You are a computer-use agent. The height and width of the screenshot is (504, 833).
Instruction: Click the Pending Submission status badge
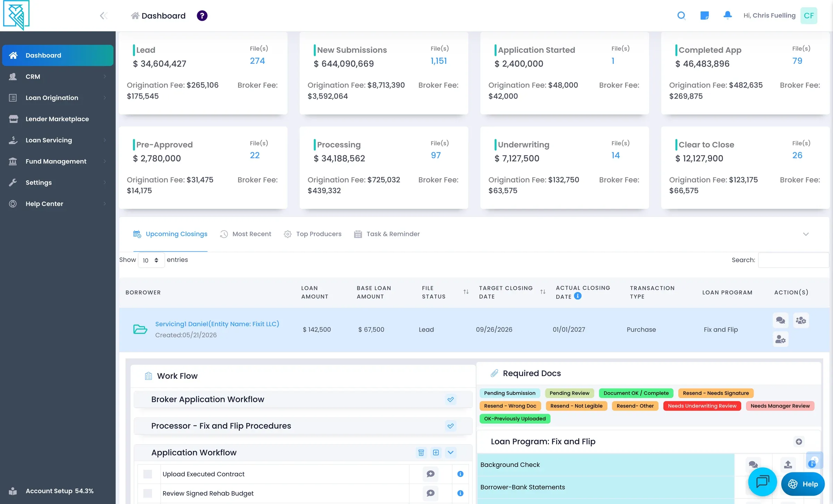pos(510,393)
